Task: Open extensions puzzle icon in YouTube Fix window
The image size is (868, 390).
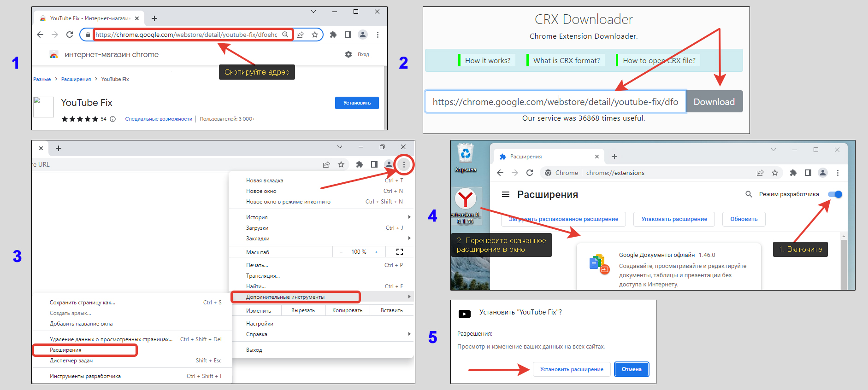Action: [333, 35]
